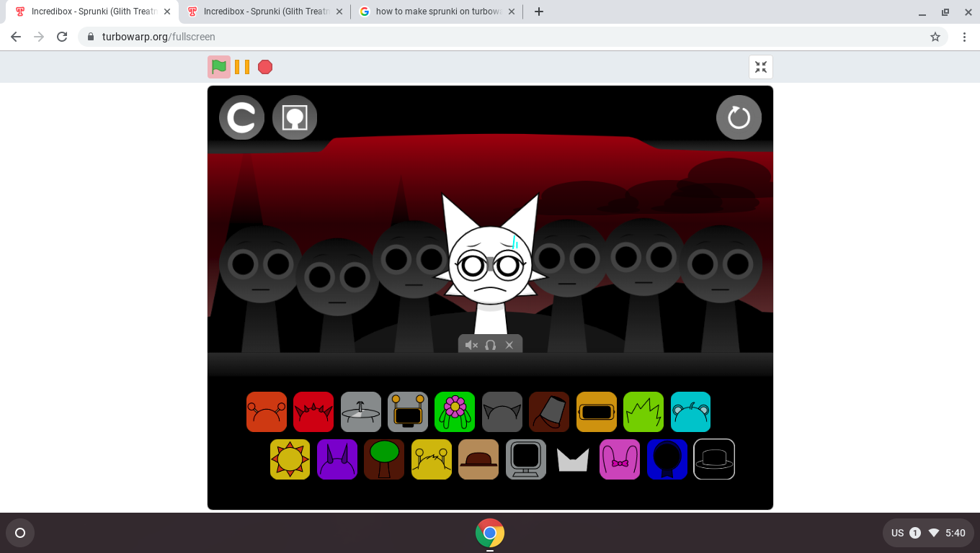Go back to previous page
The image size is (980, 553).
pos(16,37)
